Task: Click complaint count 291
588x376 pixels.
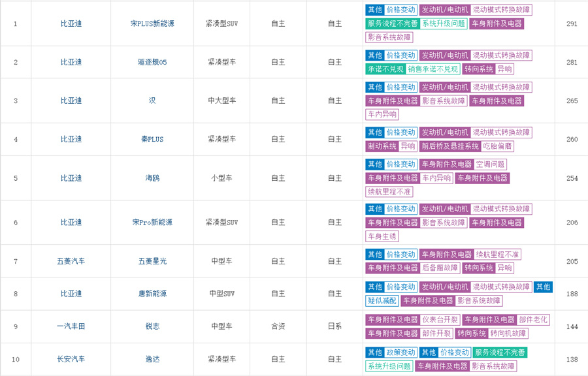Action: click(572, 23)
